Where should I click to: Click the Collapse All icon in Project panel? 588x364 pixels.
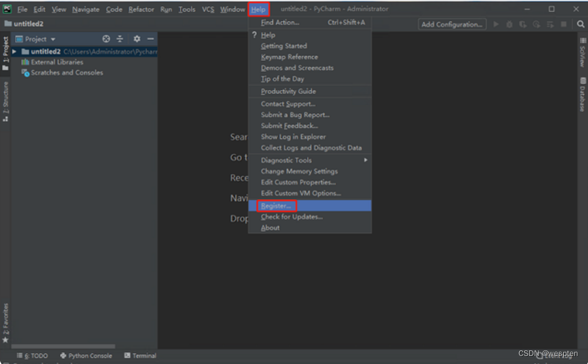click(x=120, y=38)
